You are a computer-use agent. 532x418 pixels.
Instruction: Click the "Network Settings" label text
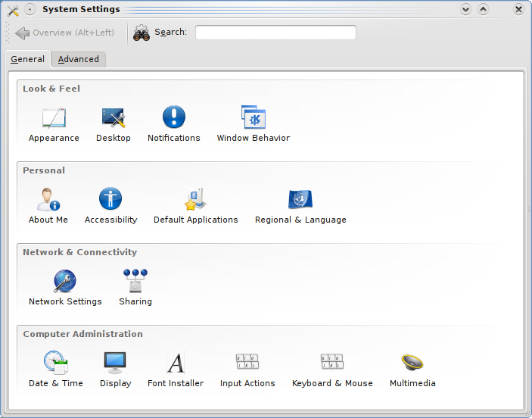point(65,302)
